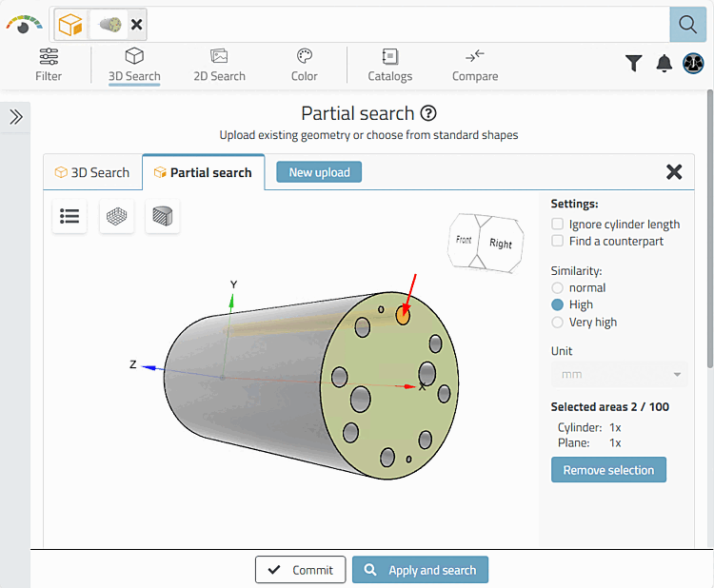Screen dimensions: 714x588
Task: Switch to the 3D Search tab
Action: tap(92, 173)
